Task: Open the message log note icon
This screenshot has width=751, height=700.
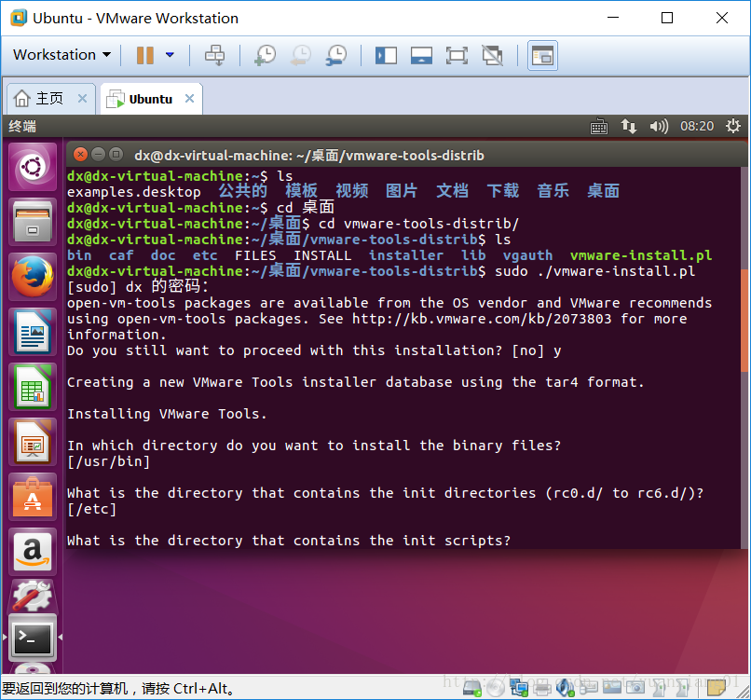Action: (717, 688)
